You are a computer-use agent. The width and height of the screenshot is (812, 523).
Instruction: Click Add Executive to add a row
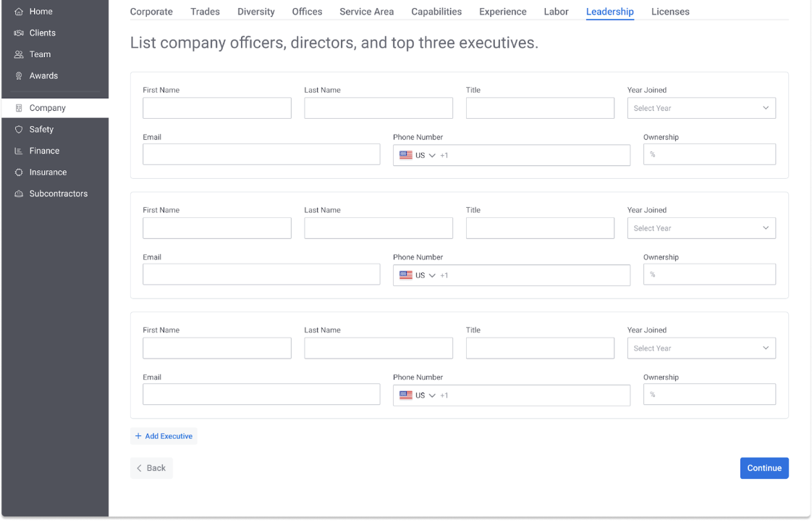pos(164,436)
